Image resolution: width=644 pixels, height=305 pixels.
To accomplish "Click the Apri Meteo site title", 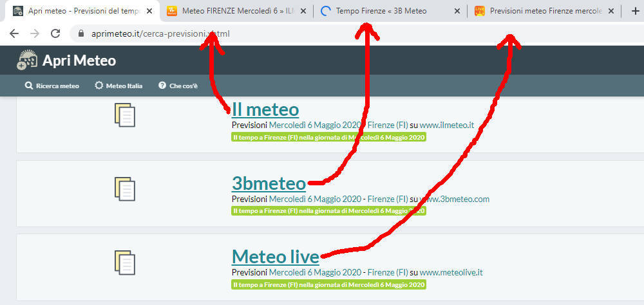I will [79, 60].
